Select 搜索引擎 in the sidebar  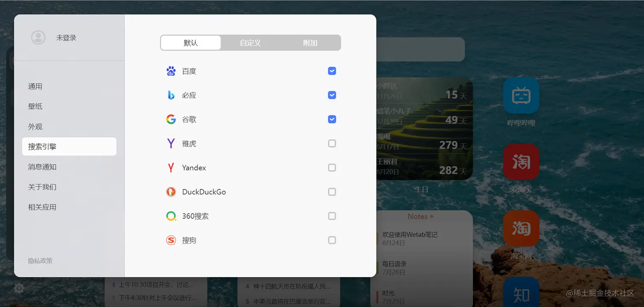pyautogui.click(x=69, y=146)
